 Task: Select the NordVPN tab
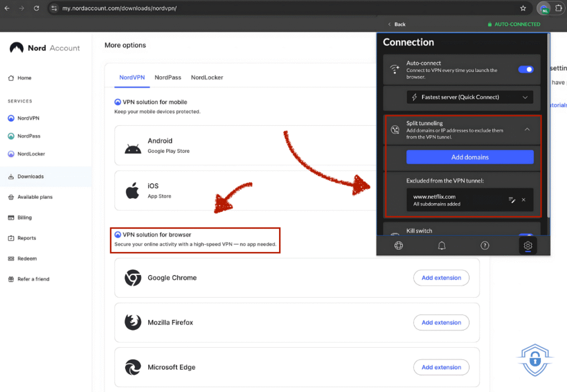132,78
